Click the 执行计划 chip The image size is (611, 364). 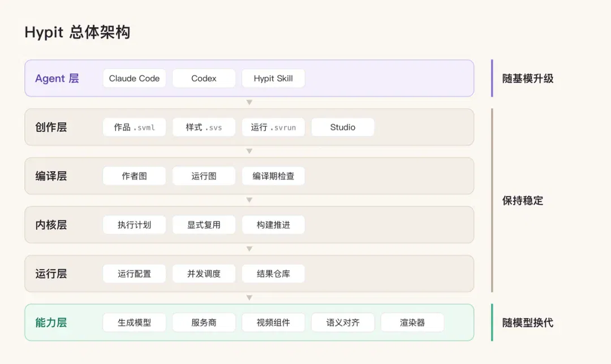point(134,224)
